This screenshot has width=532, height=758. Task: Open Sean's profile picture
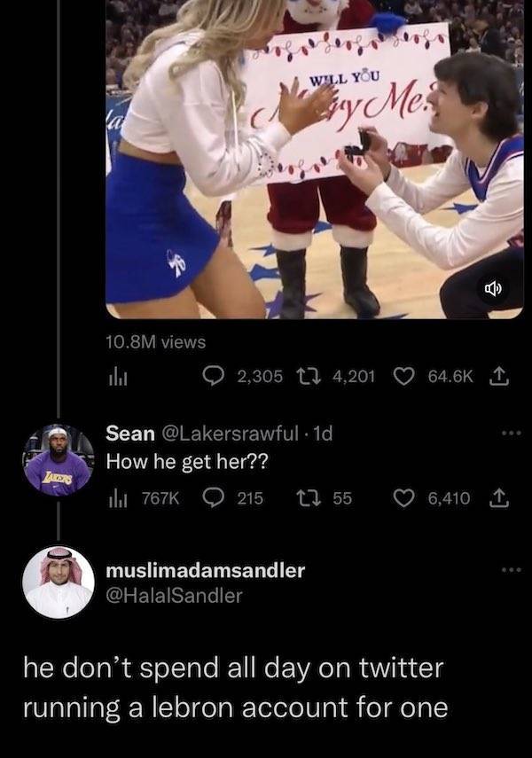tap(58, 461)
